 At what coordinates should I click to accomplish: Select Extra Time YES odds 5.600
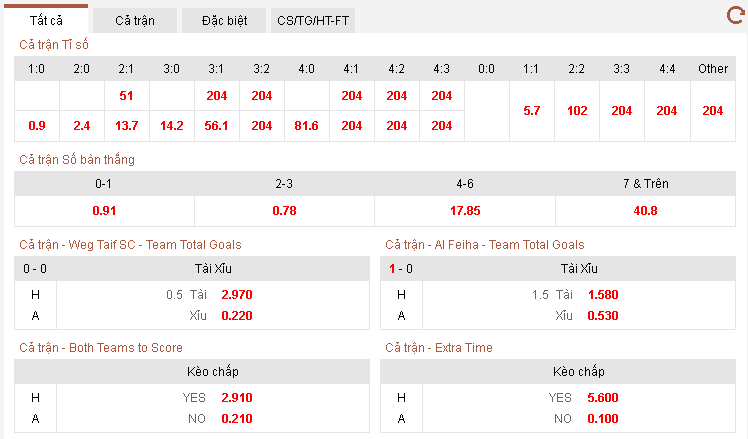[603, 398]
